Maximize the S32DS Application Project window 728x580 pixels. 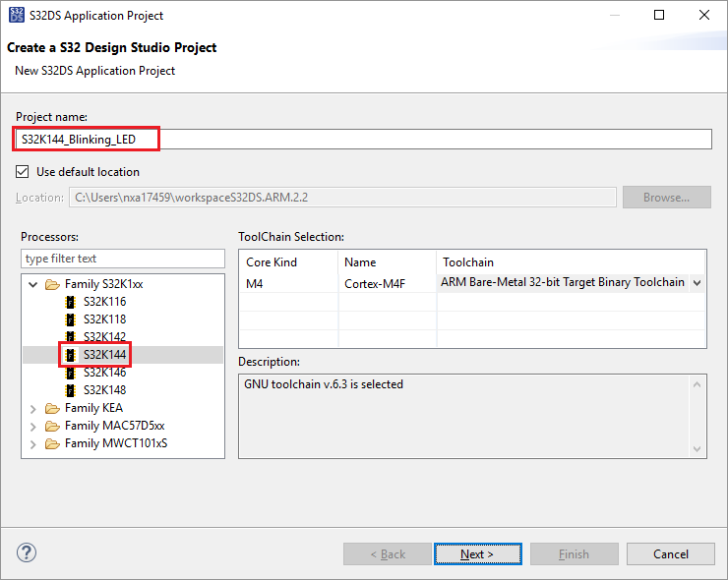659,15
